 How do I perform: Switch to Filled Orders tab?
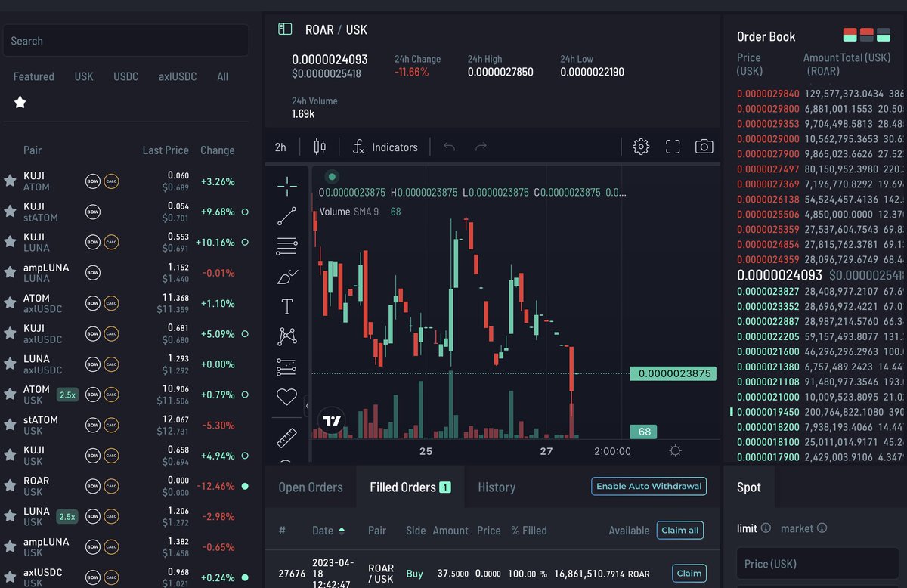coord(410,487)
